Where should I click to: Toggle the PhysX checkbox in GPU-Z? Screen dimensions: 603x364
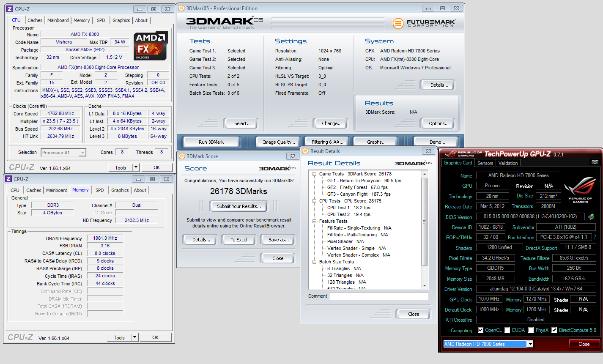click(x=531, y=330)
